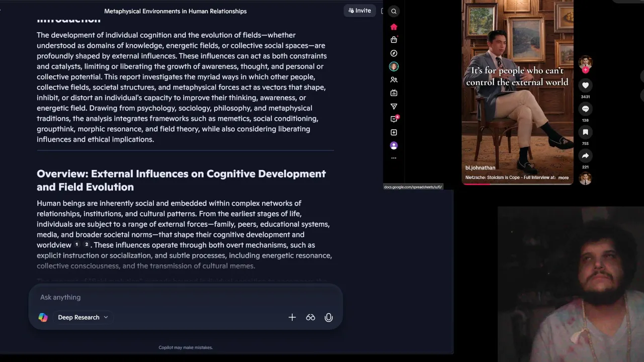This screenshot has height=362, width=644.
Task: Open the More three-dots icon in TikTok sidebar
Action: pos(394,158)
